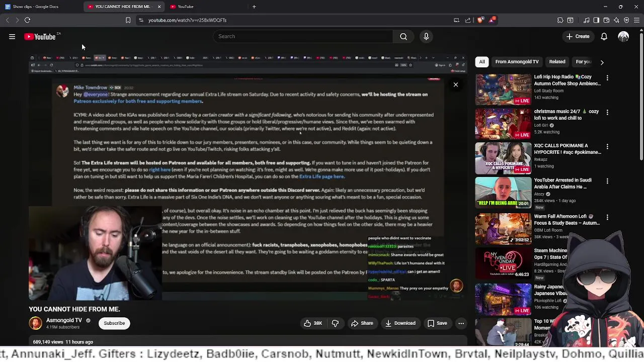644x362 pixels.
Task: Open Lofi Hip Hop Radio thumbnail
Action: (x=503, y=89)
